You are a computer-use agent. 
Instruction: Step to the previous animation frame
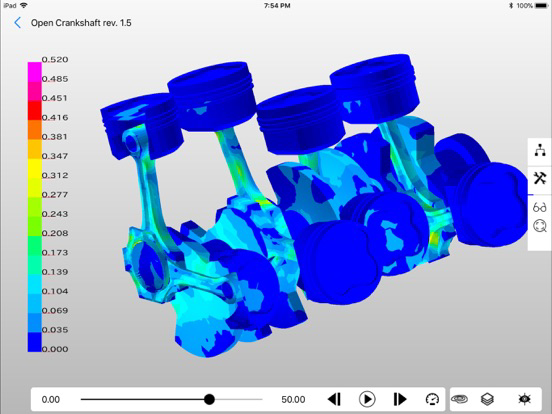334,399
